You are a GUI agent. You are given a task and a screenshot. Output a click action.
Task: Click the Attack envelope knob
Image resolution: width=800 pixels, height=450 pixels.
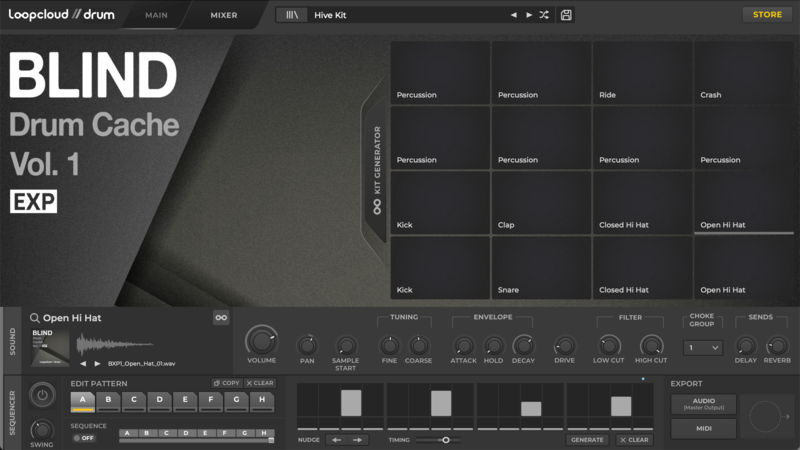pyautogui.click(x=463, y=346)
